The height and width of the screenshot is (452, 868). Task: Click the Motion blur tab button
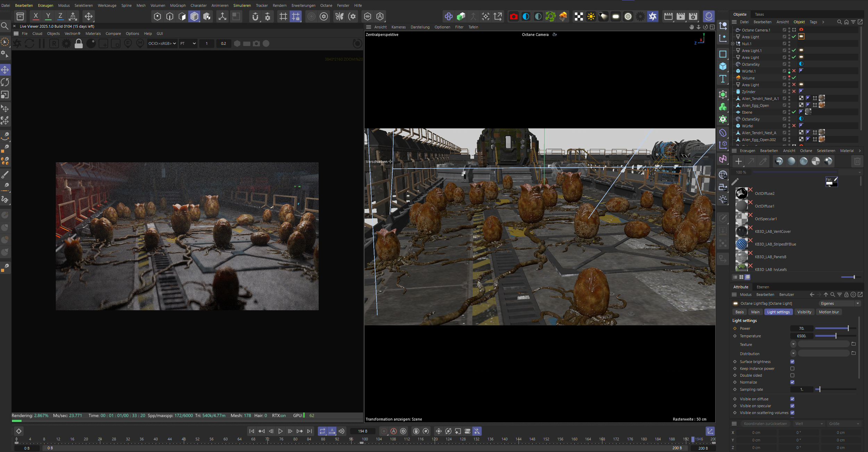(x=828, y=312)
